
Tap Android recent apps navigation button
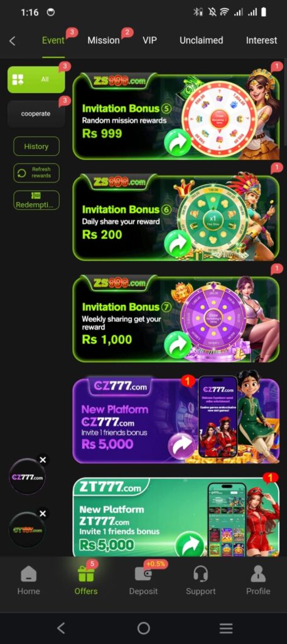[x=226, y=628]
